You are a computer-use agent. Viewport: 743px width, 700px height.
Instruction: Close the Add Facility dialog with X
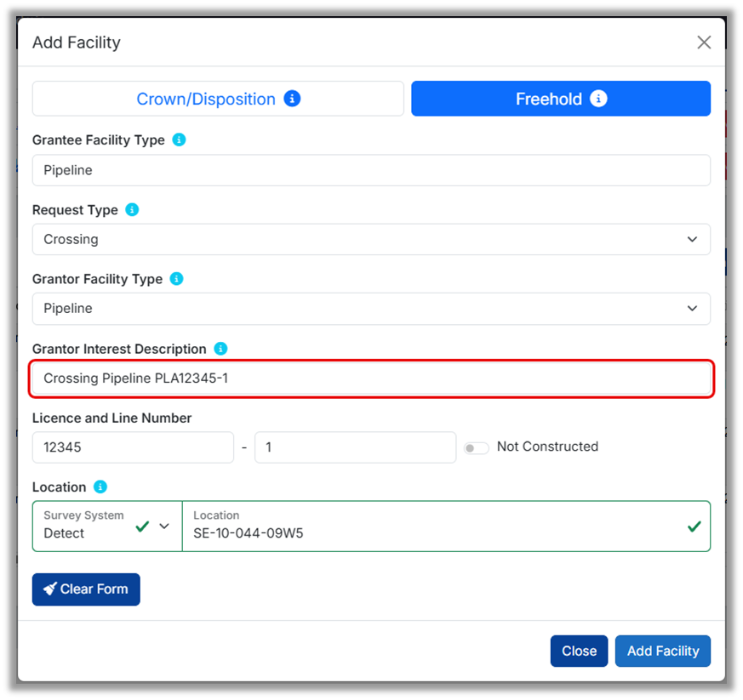coord(704,43)
